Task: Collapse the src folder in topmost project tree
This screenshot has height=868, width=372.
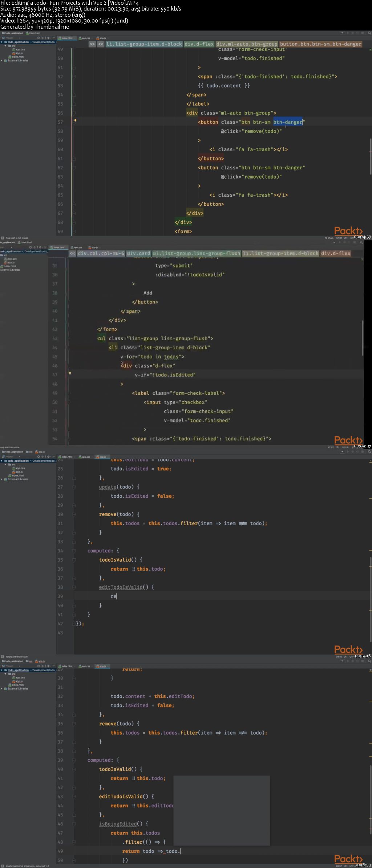Action: 5,46
